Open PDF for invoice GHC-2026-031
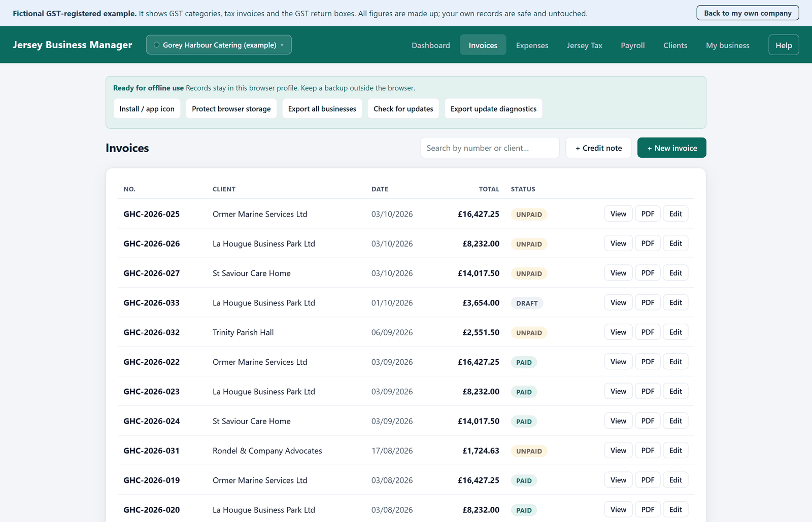812x522 pixels. tap(648, 450)
